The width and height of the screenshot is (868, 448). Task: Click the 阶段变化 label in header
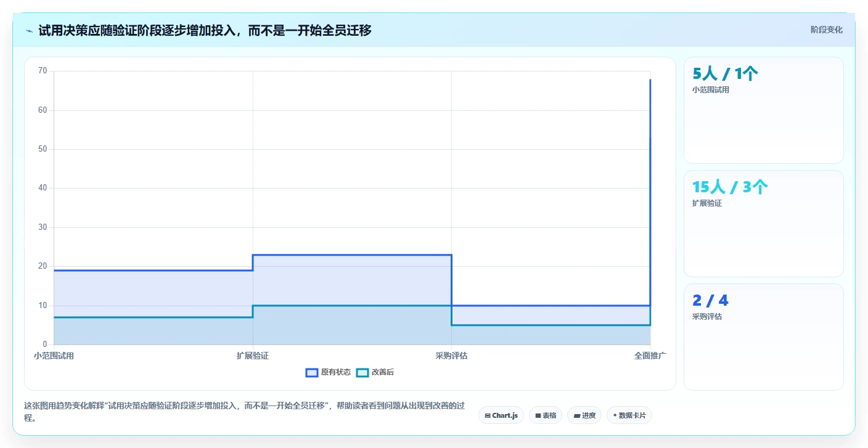tap(826, 30)
